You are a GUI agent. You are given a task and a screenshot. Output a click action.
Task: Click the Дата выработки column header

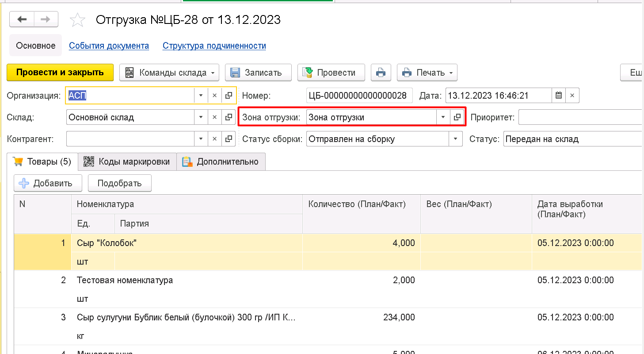[x=587, y=214]
